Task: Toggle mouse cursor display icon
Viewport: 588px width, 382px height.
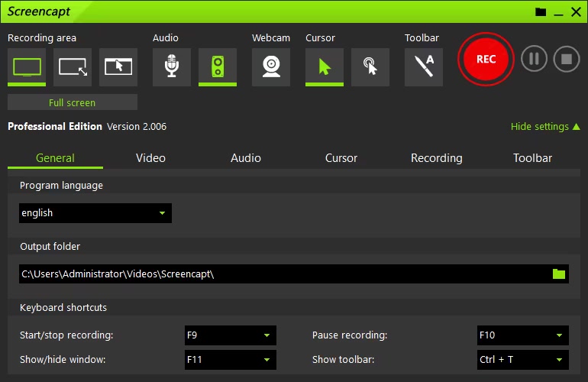Action: [325, 66]
